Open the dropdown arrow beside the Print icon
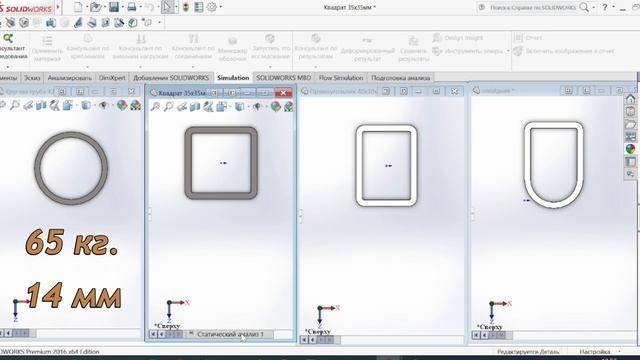 [140, 7]
